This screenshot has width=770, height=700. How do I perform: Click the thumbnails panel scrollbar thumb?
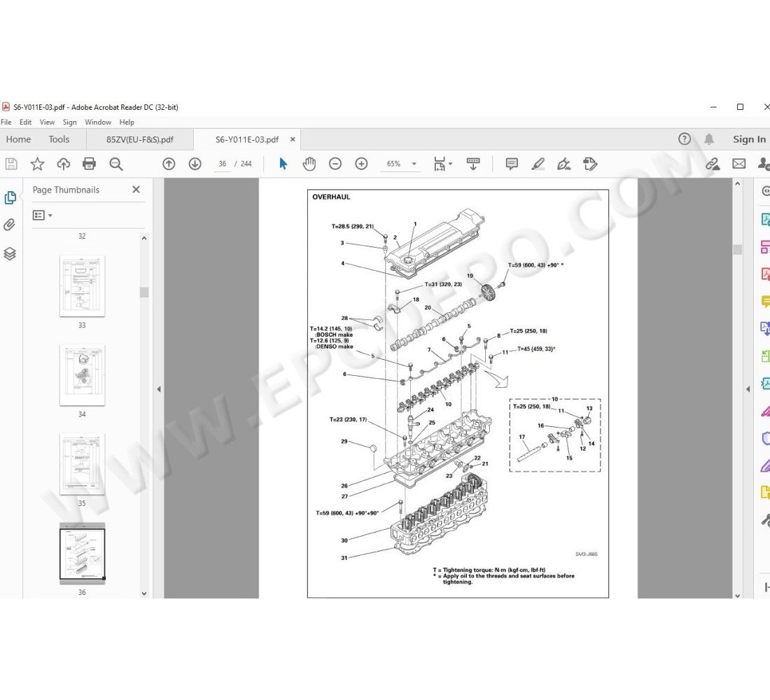tap(144, 293)
